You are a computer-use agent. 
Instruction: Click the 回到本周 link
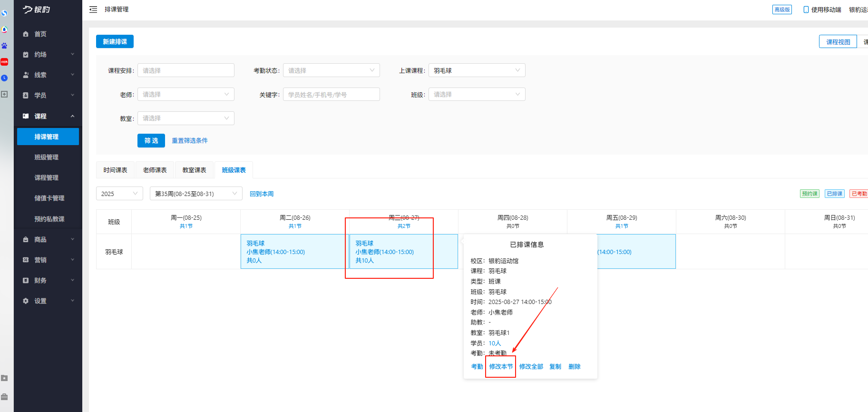(262, 194)
